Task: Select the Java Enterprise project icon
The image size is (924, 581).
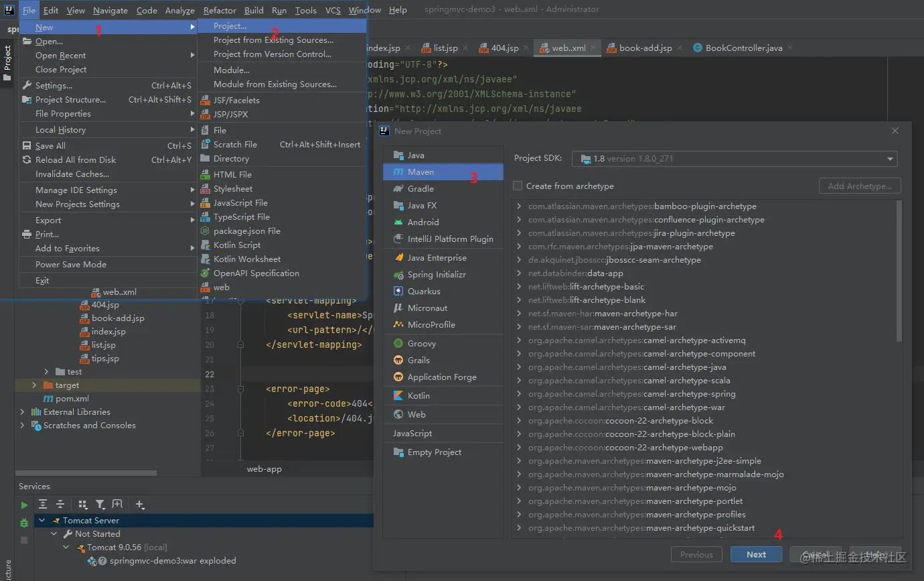Action: click(398, 258)
